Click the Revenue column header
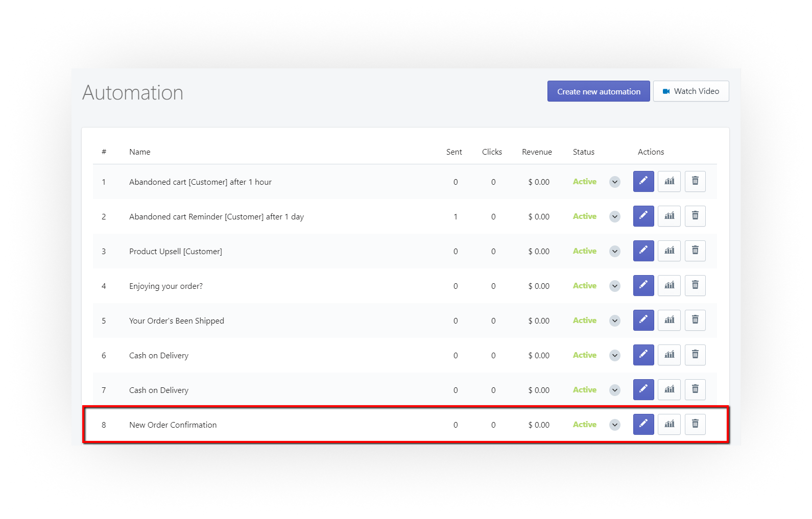This screenshot has height=519, width=812. [x=537, y=152]
